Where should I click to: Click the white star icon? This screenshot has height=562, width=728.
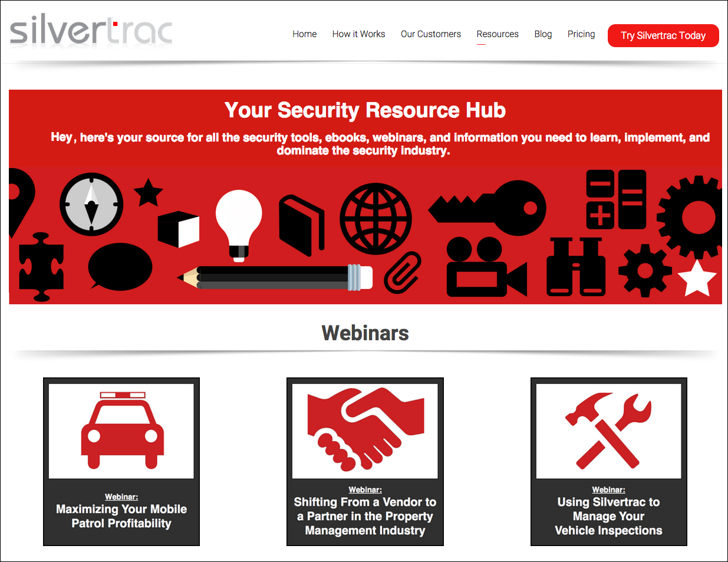(697, 278)
